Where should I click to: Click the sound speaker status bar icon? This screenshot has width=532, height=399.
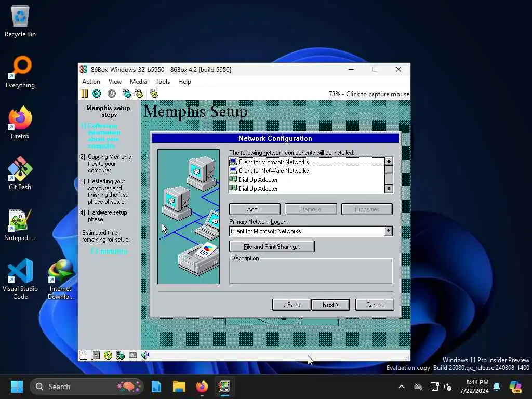click(145, 355)
